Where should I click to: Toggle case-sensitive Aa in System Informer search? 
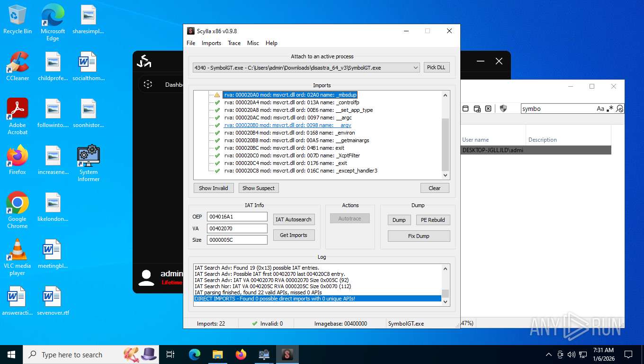tap(600, 109)
